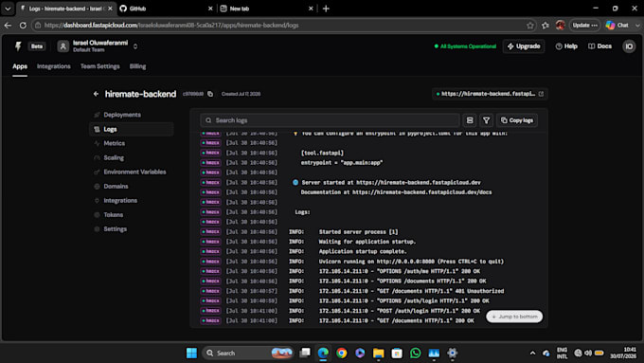The width and height of the screenshot is (644, 363).
Task: Open Environment Variables in the sidebar
Action: click(x=134, y=172)
